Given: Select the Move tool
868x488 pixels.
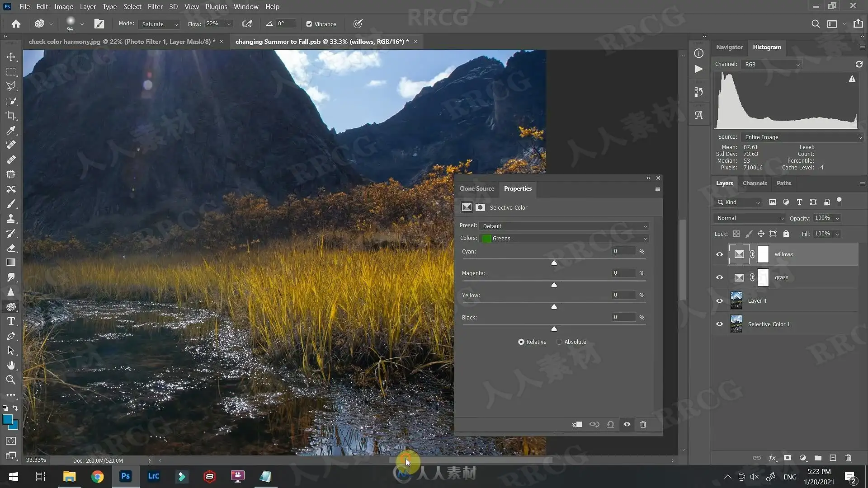Looking at the screenshot, I should click(x=11, y=57).
